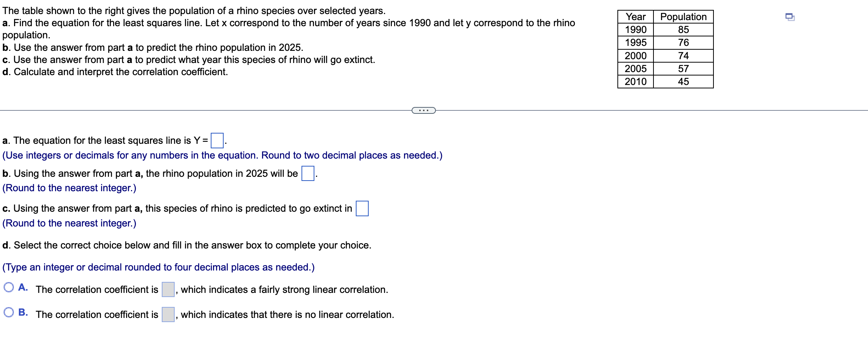
Task: Choose the population value 57 cell
Action: [683, 69]
